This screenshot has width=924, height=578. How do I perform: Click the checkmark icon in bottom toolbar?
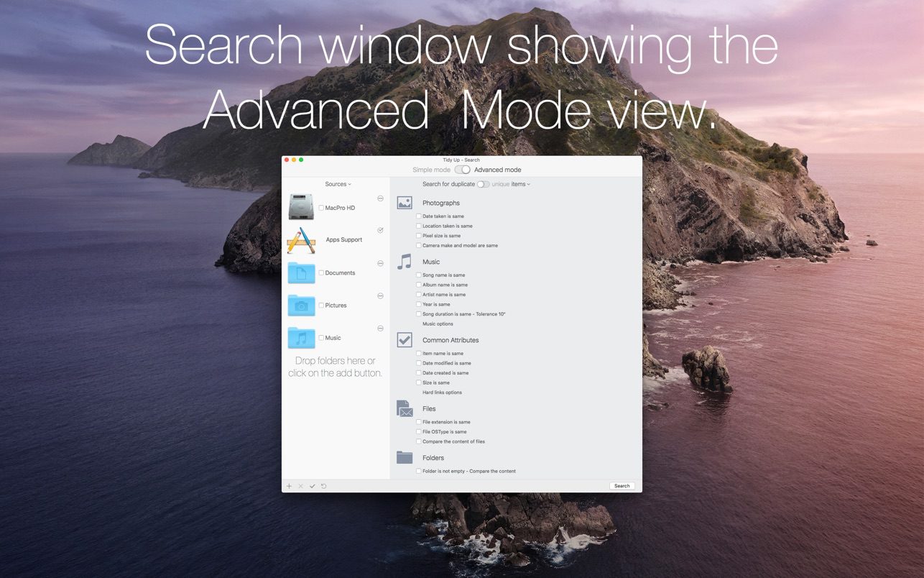tap(313, 486)
